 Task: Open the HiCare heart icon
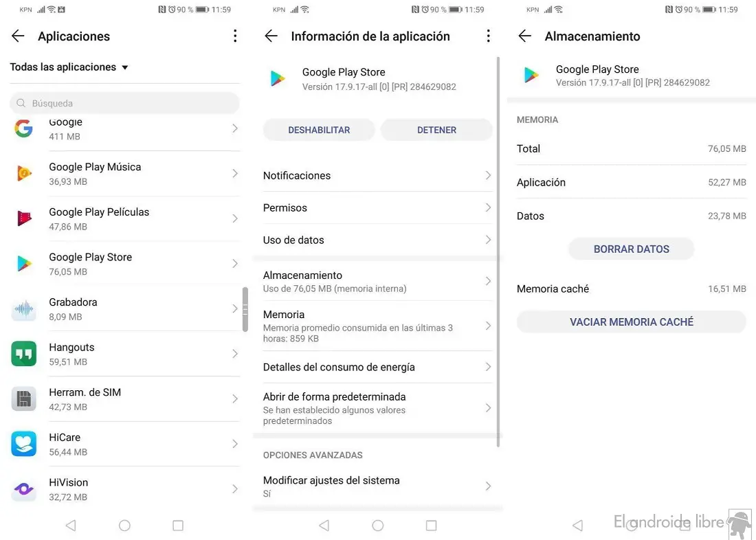[x=23, y=444]
